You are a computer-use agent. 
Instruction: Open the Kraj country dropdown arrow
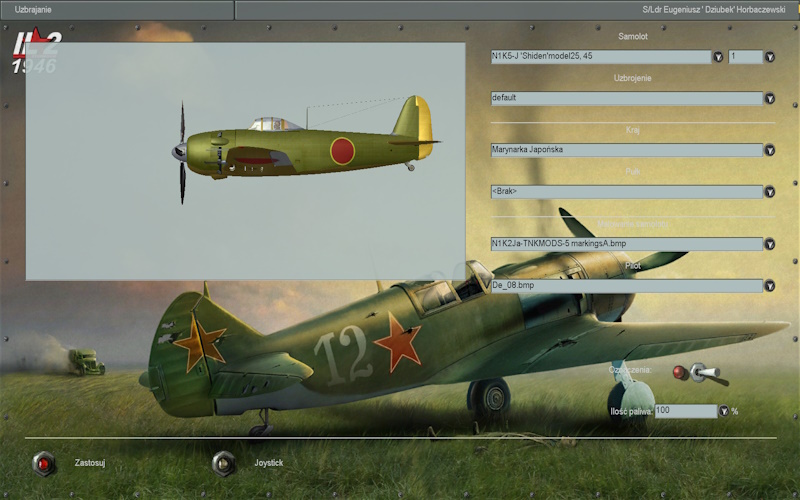(769, 151)
